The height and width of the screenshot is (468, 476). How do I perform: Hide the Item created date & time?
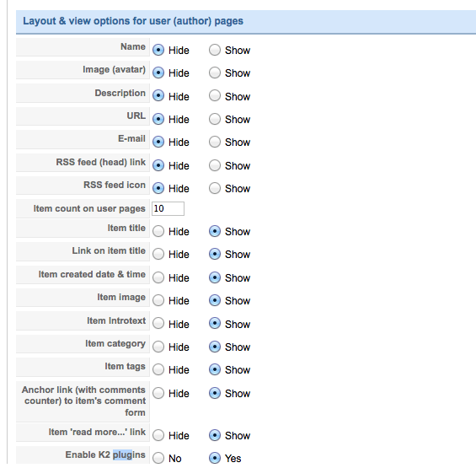click(x=158, y=277)
